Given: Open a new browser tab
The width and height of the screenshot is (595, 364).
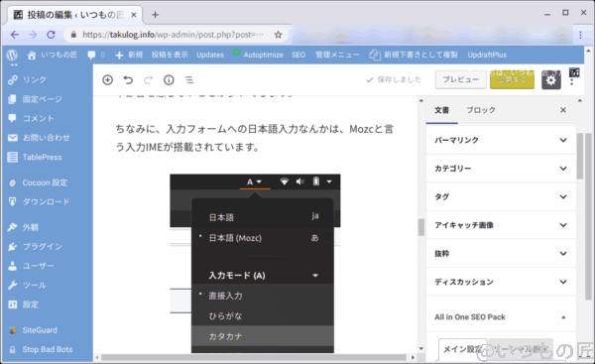Looking at the screenshot, I should click(x=155, y=15).
